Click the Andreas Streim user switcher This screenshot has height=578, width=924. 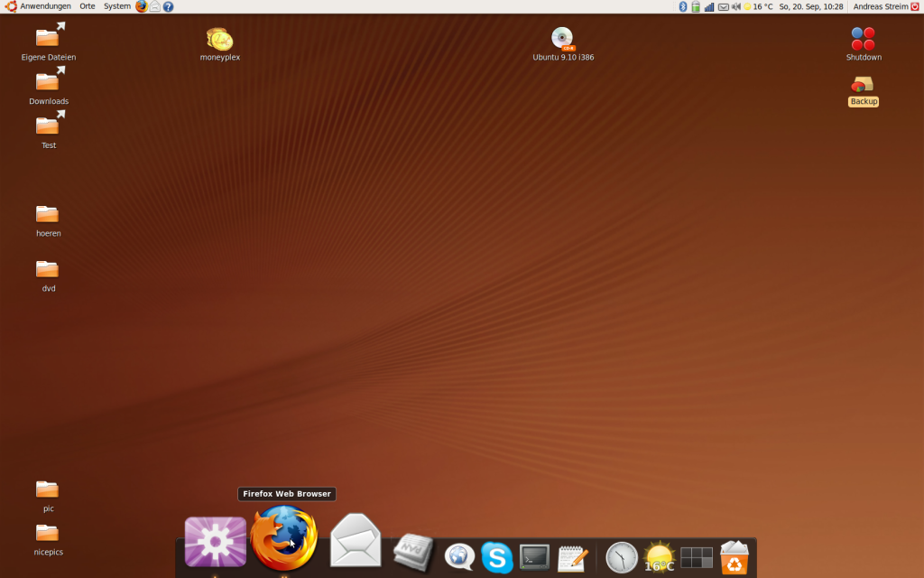pos(880,6)
